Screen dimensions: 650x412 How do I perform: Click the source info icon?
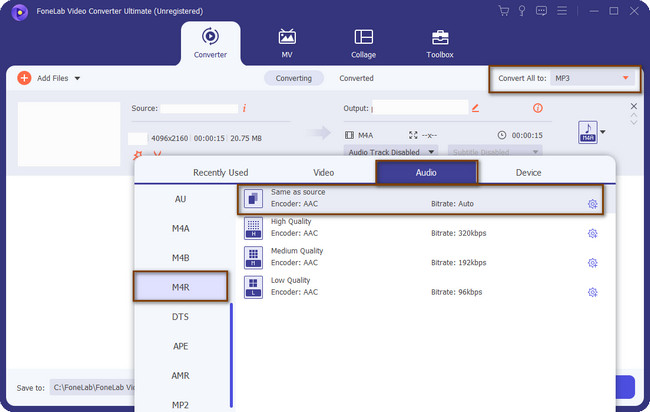point(244,108)
